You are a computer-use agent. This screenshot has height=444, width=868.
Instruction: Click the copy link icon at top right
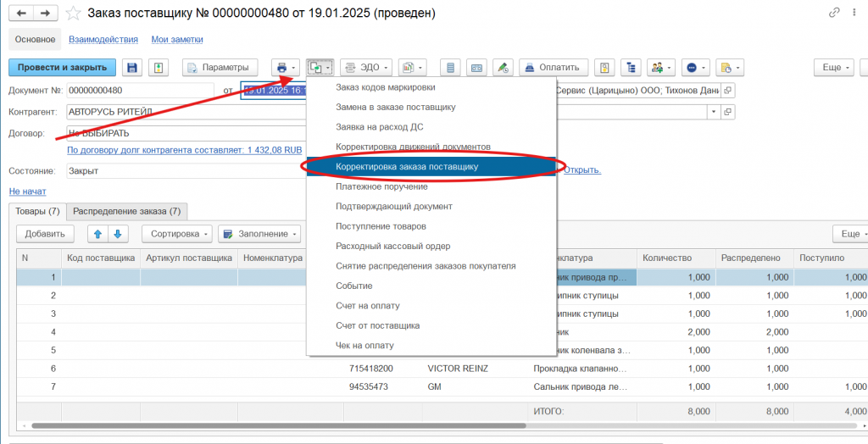click(x=835, y=13)
